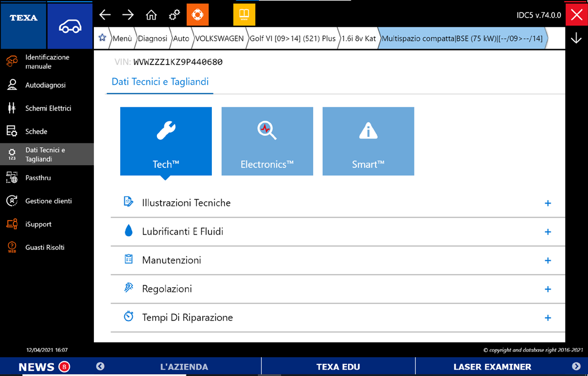Click the Diagnosi breadcrumb
Screen dimensions: 588x376
click(153, 38)
